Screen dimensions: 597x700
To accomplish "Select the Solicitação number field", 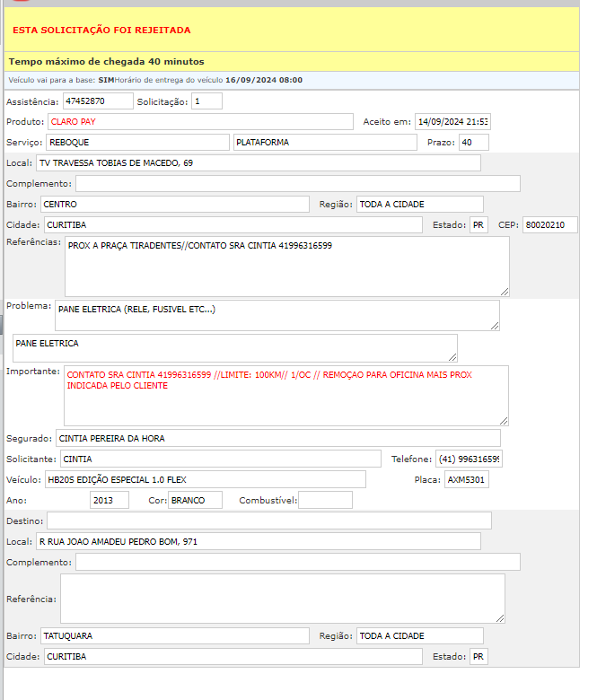I will (x=206, y=101).
